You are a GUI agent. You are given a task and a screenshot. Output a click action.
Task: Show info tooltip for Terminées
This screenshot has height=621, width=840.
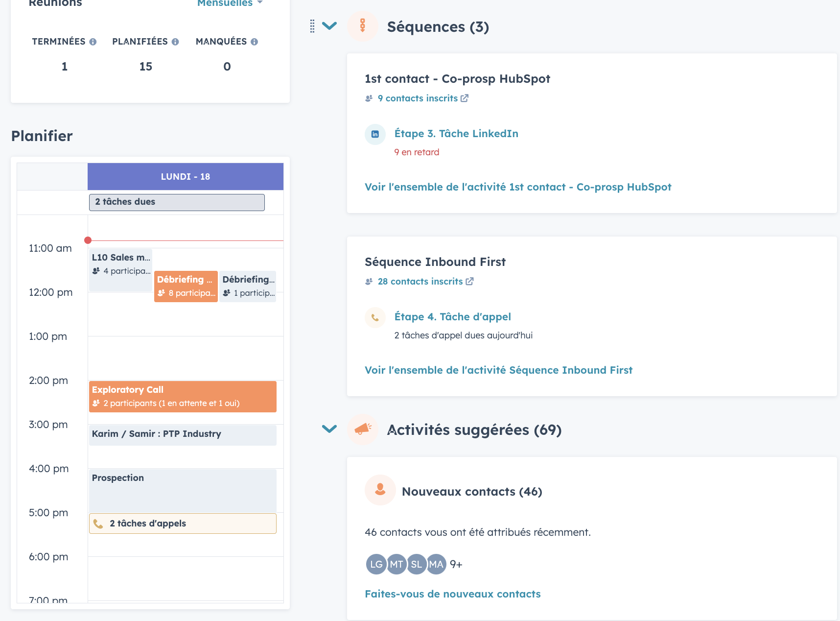[x=93, y=42]
